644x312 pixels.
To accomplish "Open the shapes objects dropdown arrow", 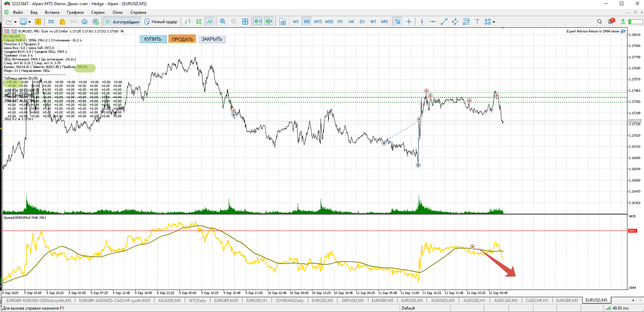I will pyautogui.click(x=494, y=22).
